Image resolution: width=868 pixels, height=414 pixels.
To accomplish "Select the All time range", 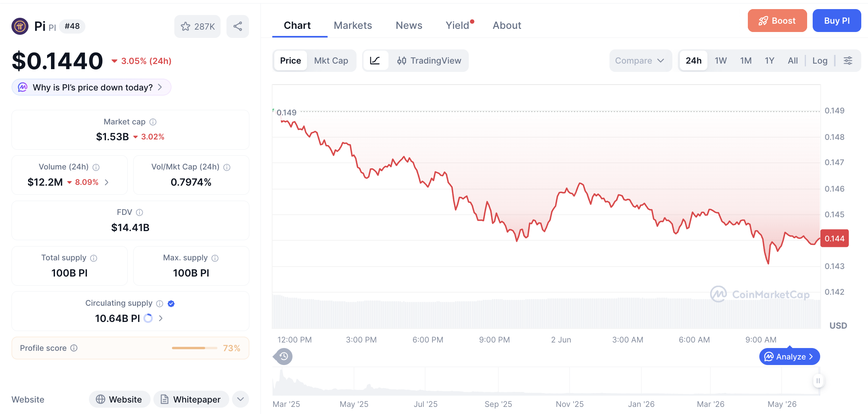I will click(x=793, y=60).
